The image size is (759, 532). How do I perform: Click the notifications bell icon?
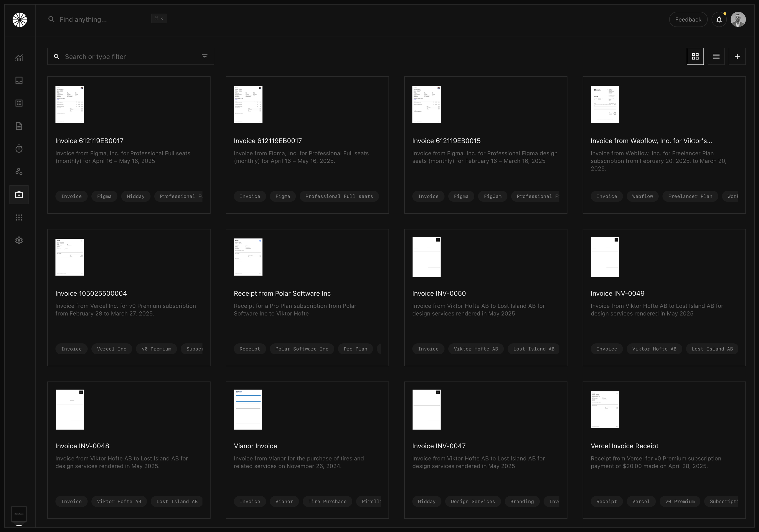coord(719,20)
